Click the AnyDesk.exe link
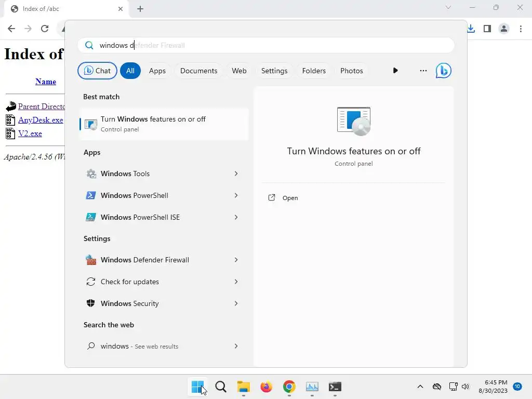This screenshot has height=399, width=532. (x=41, y=120)
